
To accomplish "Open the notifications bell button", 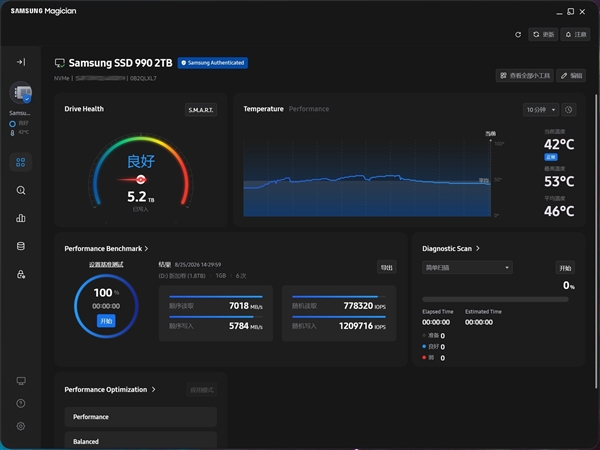I will [x=576, y=34].
